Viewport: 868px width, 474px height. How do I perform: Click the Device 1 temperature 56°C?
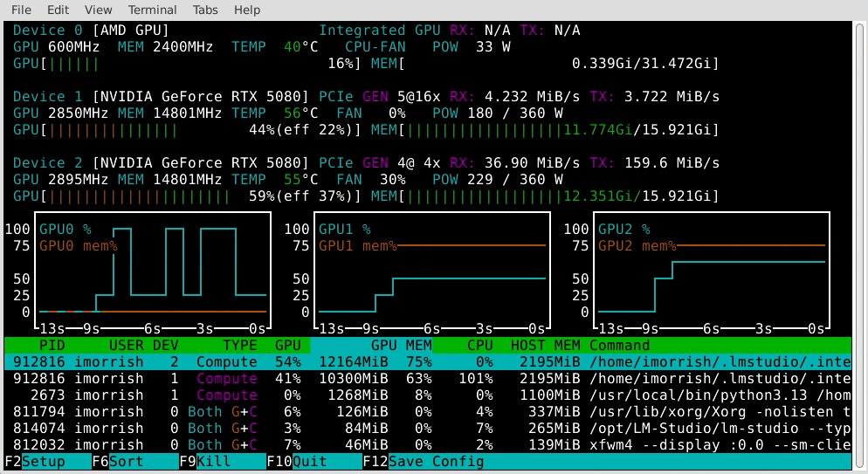pyautogui.click(x=300, y=113)
